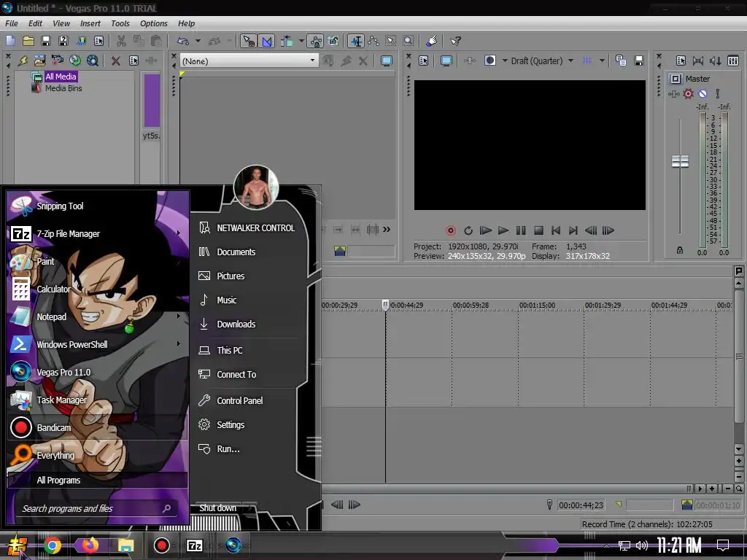Toggle Automatic Crossfades button
The height and width of the screenshot is (560, 747).
(267, 41)
